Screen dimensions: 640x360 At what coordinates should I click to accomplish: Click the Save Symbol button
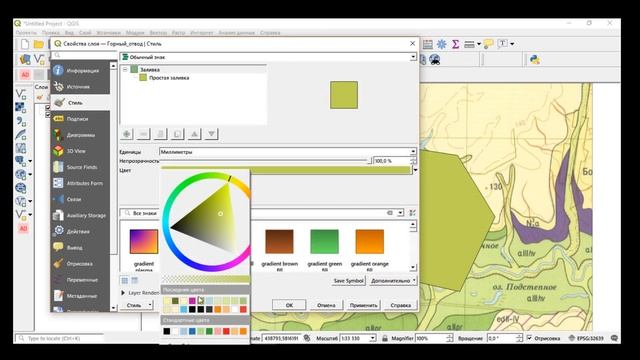coord(348,281)
